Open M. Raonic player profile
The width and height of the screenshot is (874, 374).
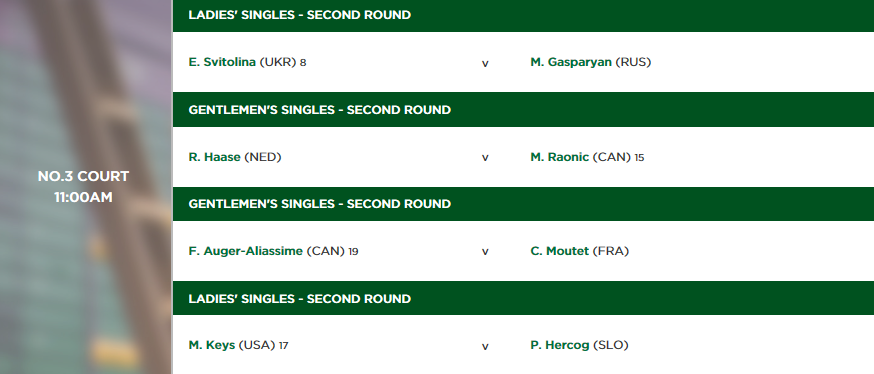click(559, 157)
